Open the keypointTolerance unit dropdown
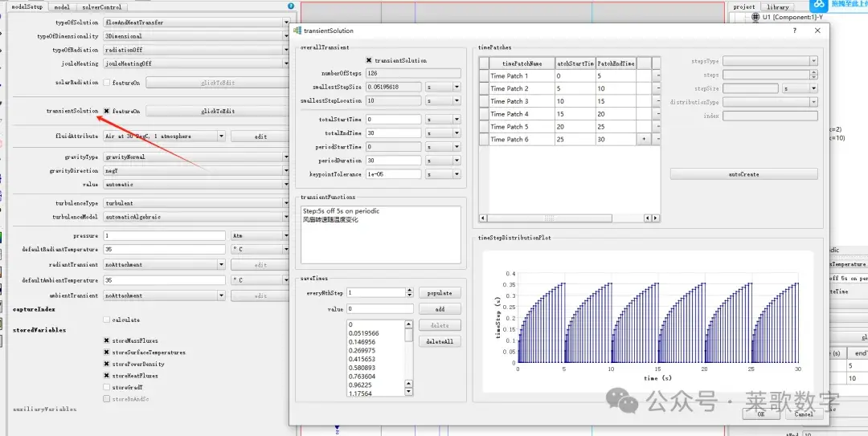Screen dimensions: 868x436 coord(443,174)
